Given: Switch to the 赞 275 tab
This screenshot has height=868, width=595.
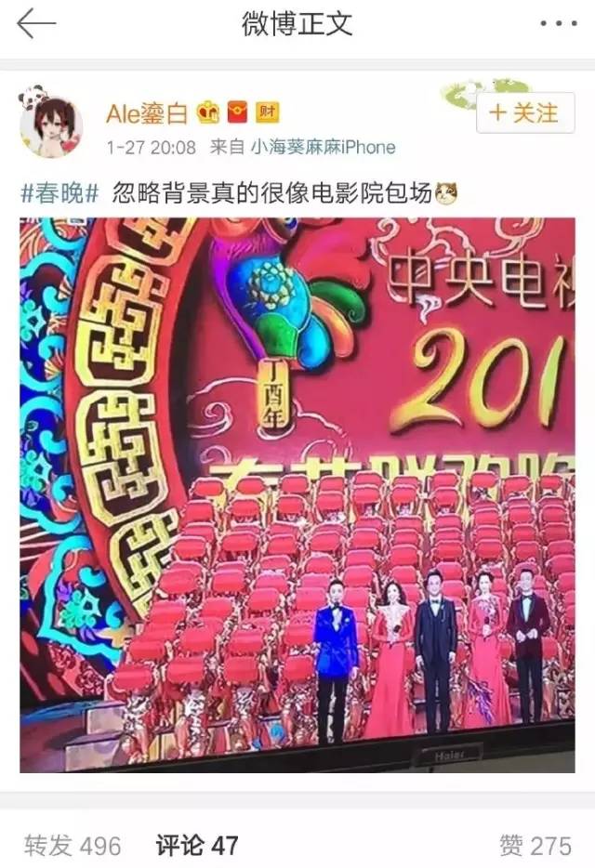Looking at the screenshot, I should (535, 846).
